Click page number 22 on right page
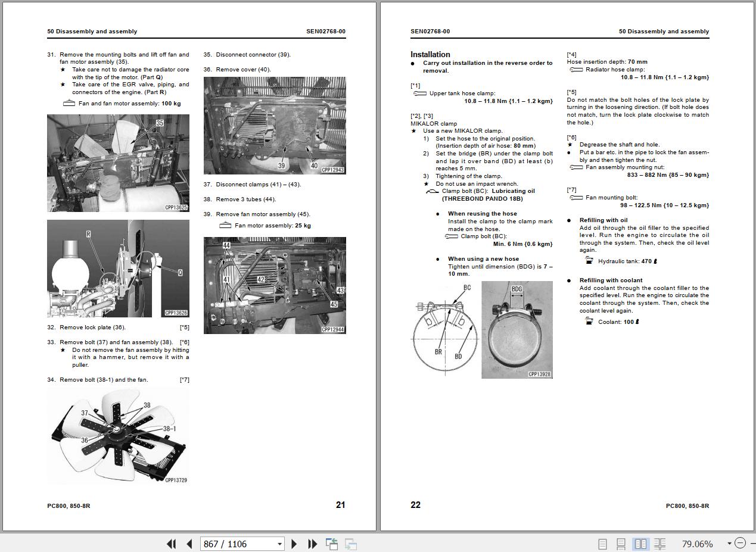756x552 pixels. click(415, 505)
